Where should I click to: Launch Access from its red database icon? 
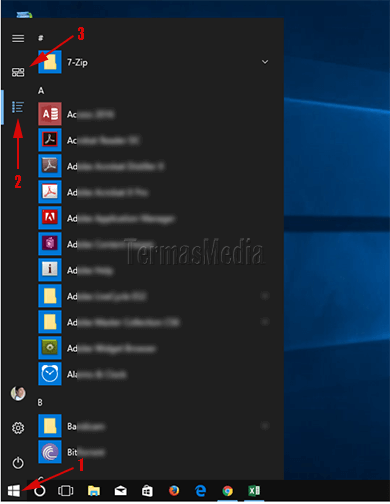tap(50, 114)
